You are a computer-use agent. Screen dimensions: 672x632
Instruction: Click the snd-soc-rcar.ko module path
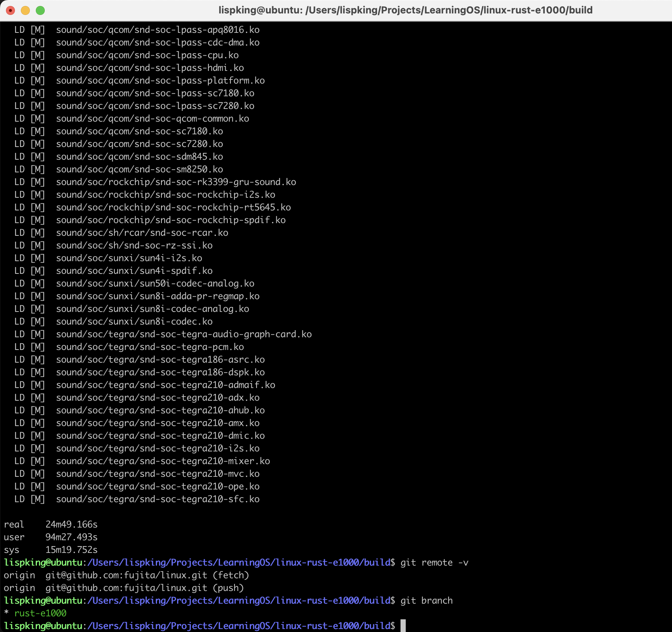[142, 232]
